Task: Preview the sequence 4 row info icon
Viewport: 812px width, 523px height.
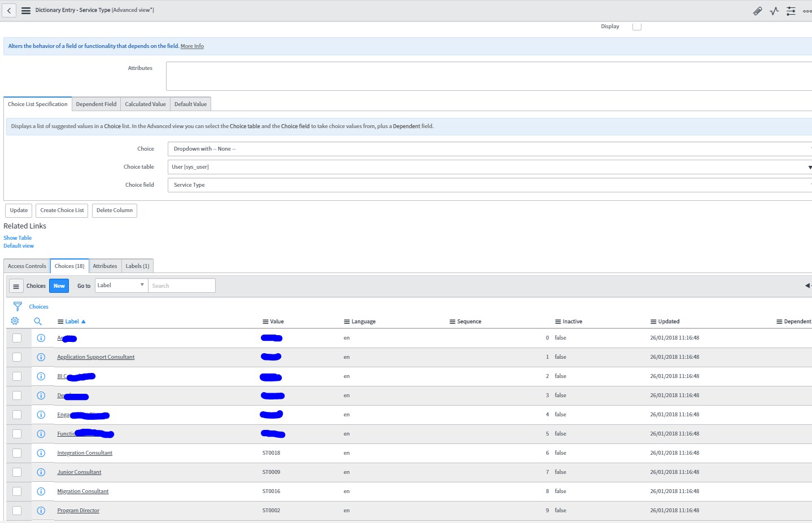Action: coord(41,415)
